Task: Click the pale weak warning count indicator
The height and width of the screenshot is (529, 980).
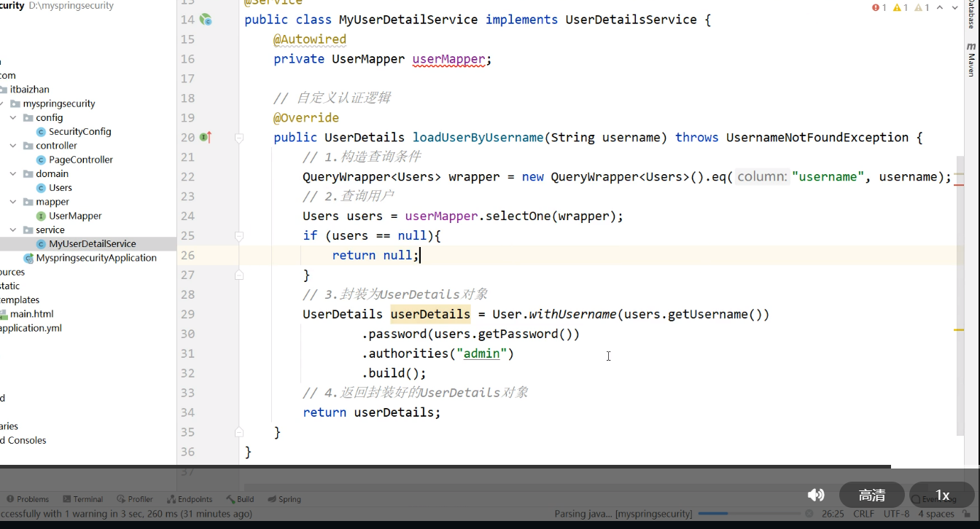Action: [x=922, y=7]
